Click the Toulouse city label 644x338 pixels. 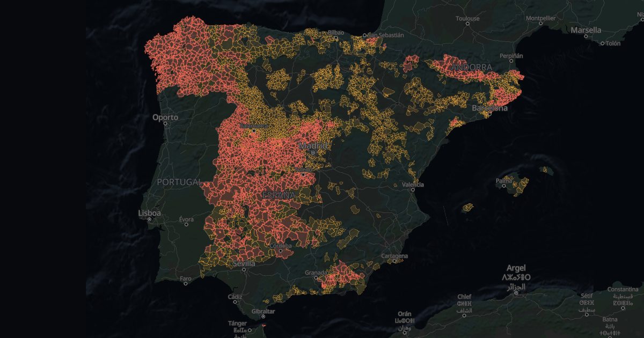click(467, 18)
